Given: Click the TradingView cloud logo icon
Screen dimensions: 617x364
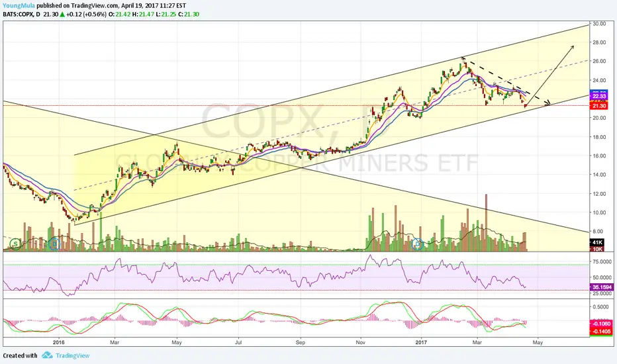Looking at the screenshot, I should click(x=47, y=355).
